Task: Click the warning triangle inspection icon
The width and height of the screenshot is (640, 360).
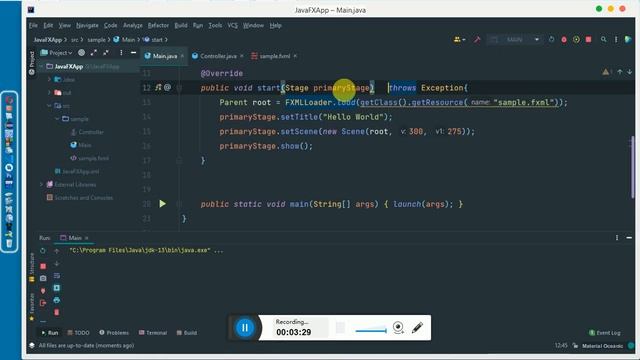Action: coord(606,72)
